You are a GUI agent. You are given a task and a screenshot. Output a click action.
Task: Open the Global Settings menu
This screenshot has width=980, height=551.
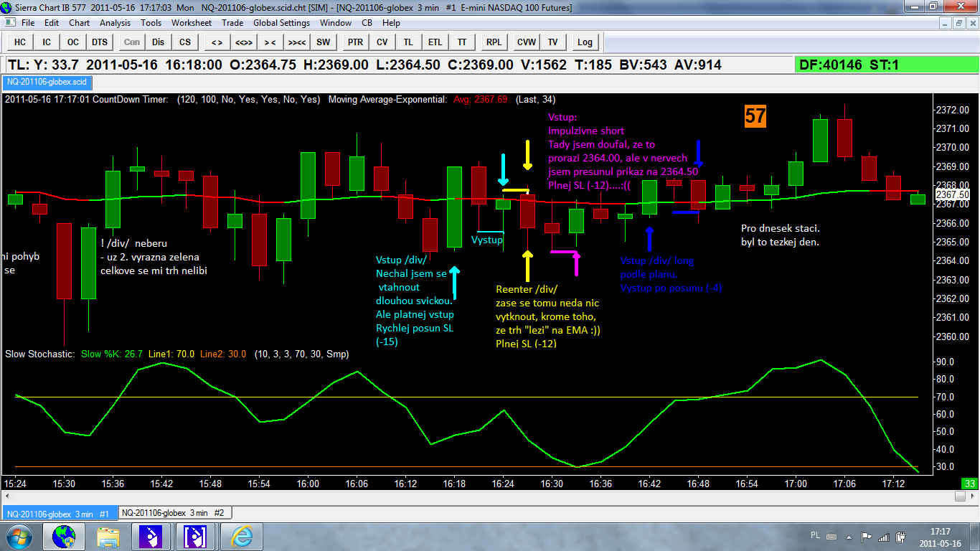282,23
